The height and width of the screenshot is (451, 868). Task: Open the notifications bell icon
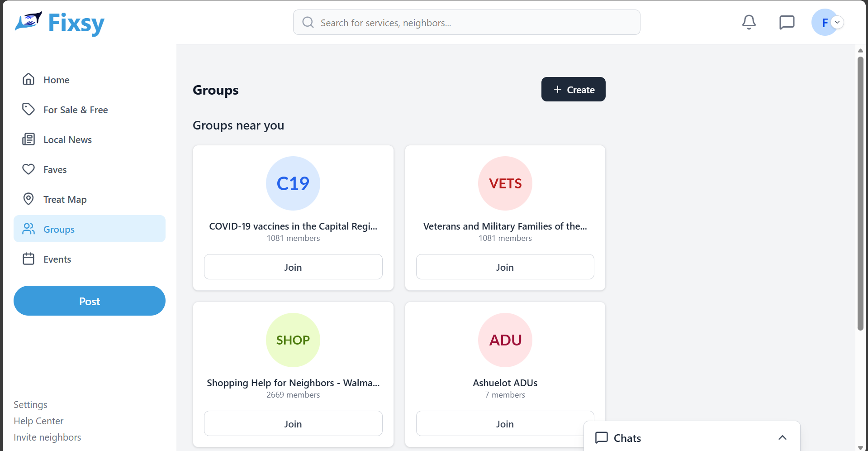click(x=749, y=22)
